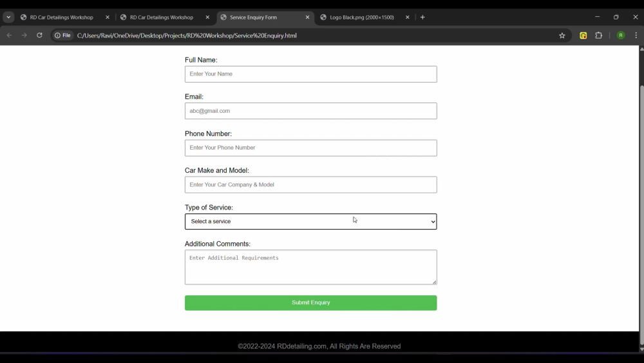
Task: Focus the Phone Number input field
Action: pos(311,148)
